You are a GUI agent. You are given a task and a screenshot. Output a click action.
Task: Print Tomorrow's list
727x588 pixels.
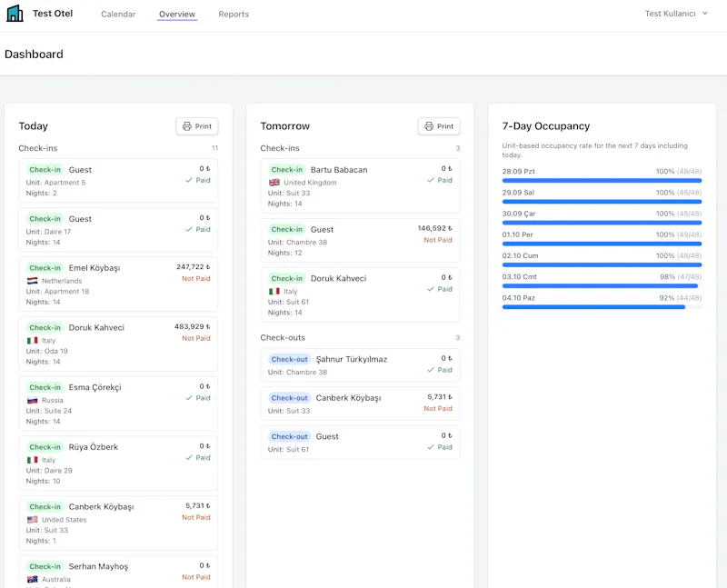click(439, 126)
